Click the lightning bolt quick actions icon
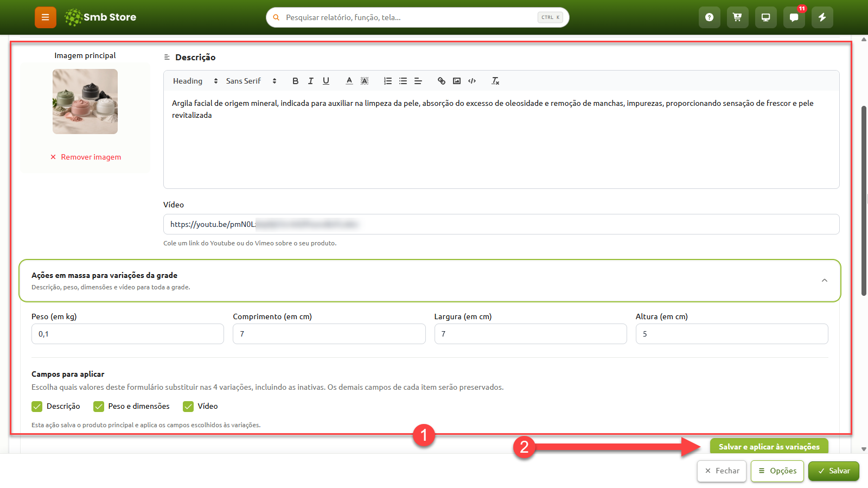Screen dimensions: 868x488 pyautogui.click(x=822, y=17)
